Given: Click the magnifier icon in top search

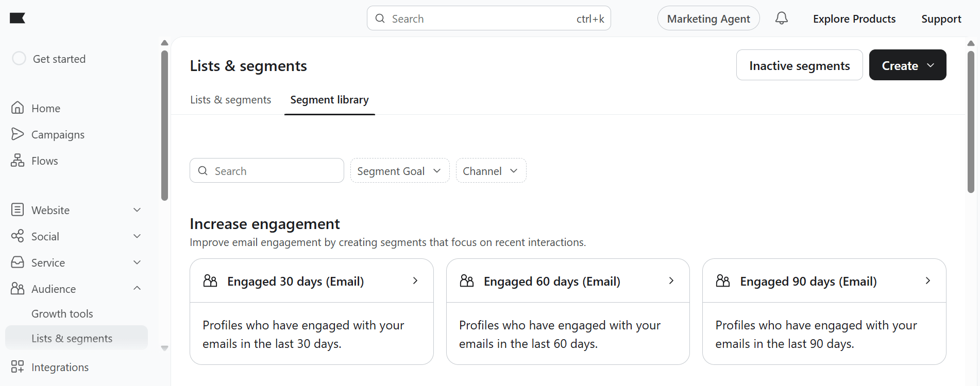Looking at the screenshot, I should (380, 19).
